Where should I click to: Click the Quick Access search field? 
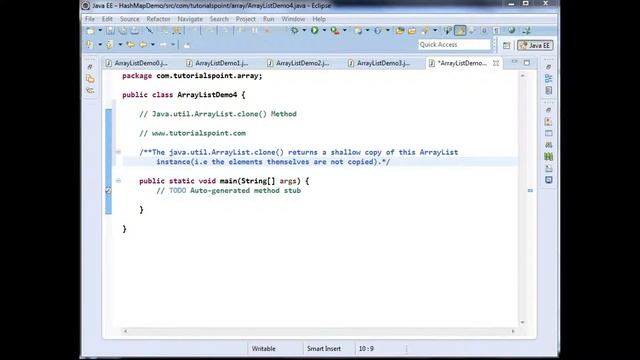click(x=454, y=44)
